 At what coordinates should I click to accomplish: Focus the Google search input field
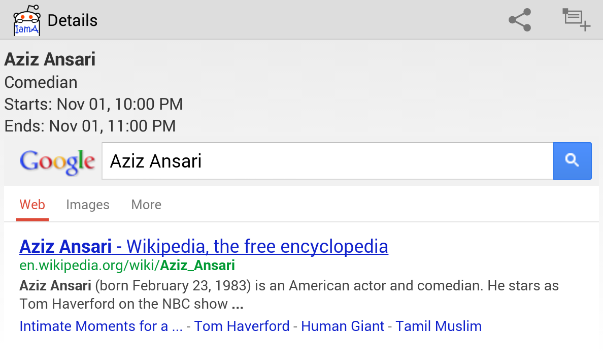327,161
